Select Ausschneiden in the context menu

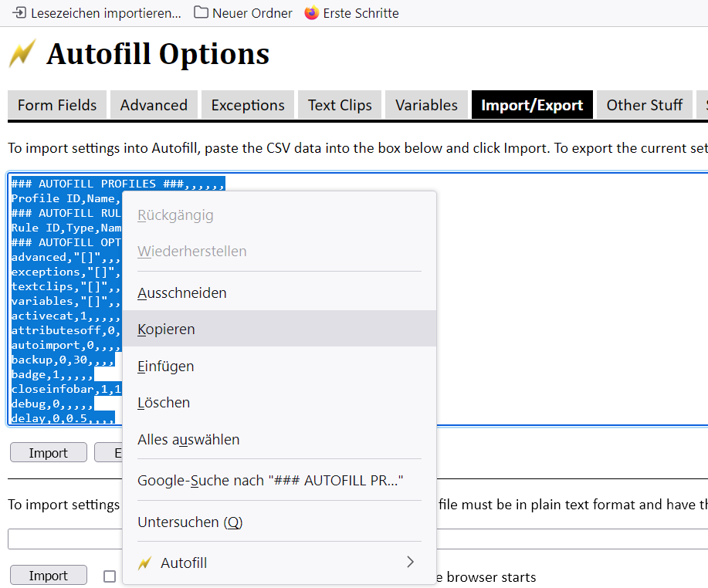(x=181, y=293)
